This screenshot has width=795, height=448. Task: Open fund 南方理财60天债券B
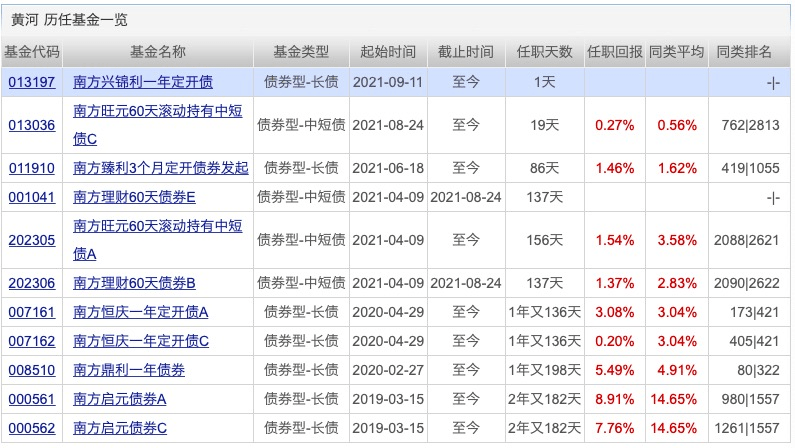click(134, 283)
